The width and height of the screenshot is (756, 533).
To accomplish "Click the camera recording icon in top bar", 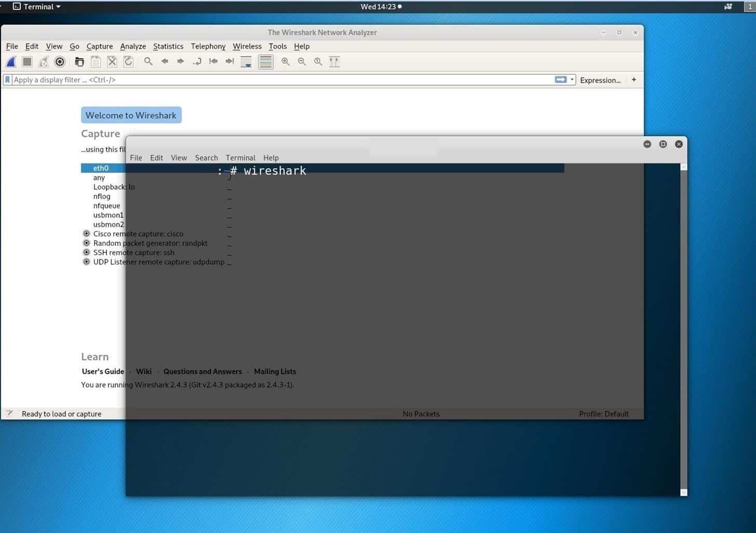I will pyautogui.click(x=728, y=7).
